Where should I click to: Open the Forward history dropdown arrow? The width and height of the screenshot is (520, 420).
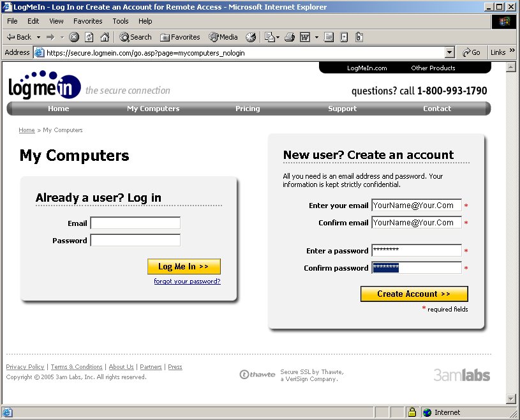click(62, 37)
